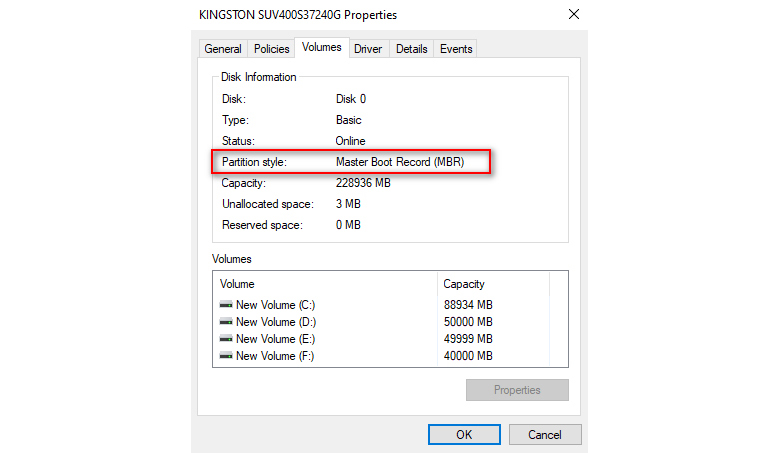Click the drive icon for New Volume (F:)
The height and width of the screenshot is (453, 780).
pyautogui.click(x=226, y=356)
